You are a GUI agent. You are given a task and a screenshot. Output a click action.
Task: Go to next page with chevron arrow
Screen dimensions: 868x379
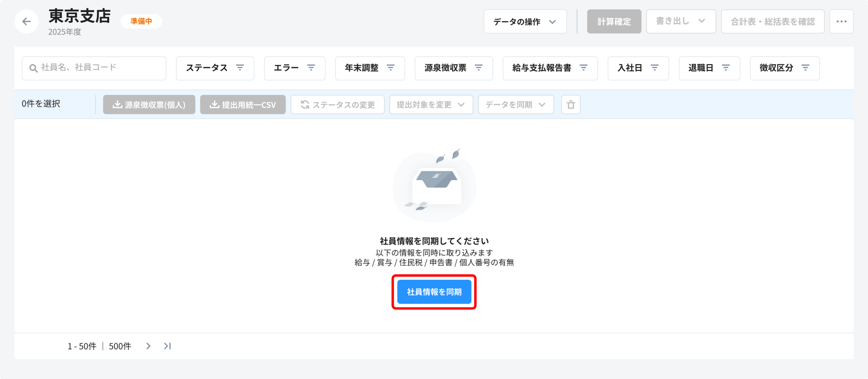tap(148, 346)
